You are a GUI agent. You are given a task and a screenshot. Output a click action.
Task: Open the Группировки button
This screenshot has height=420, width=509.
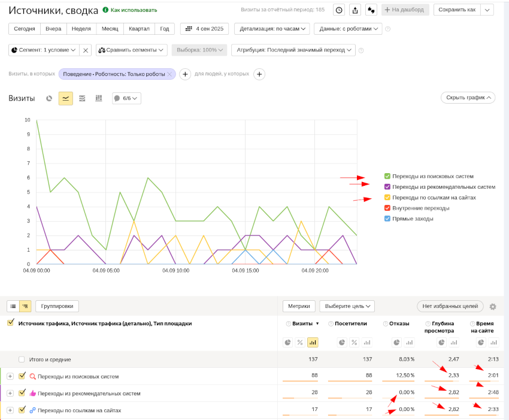pos(57,306)
